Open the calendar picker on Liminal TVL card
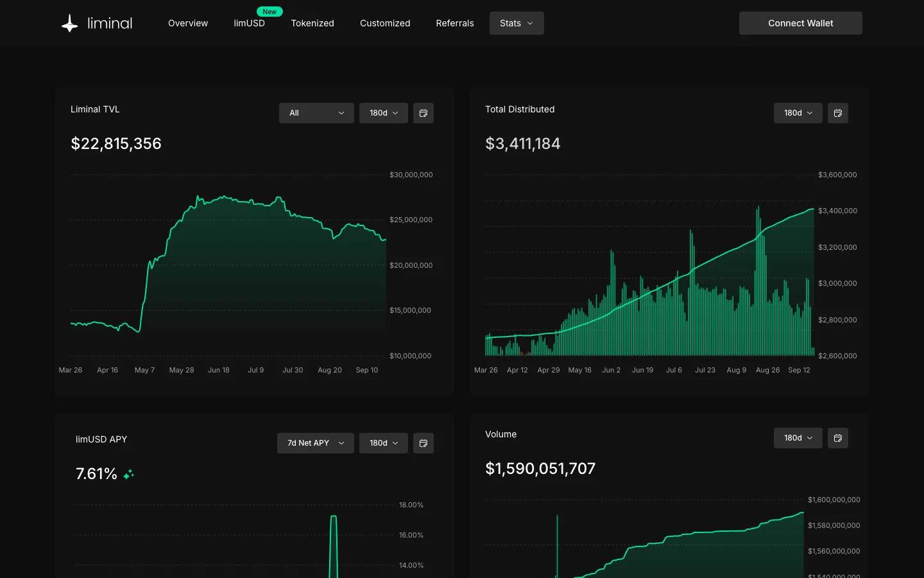The width and height of the screenshot is (924, 578). click(424, 113)
